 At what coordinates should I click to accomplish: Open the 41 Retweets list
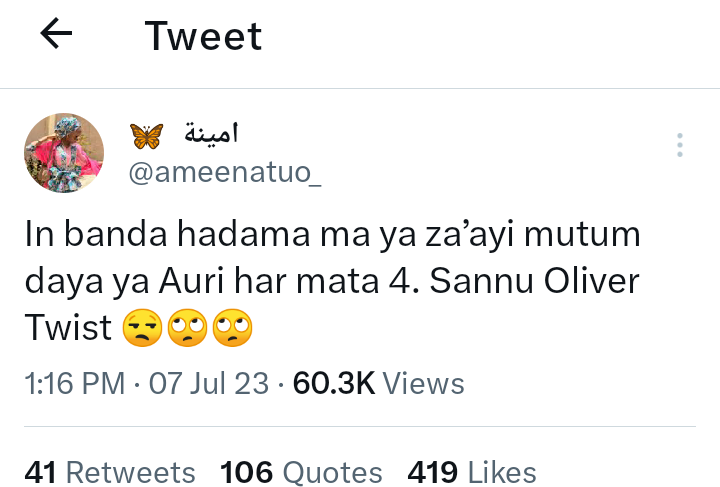pos(109,472)
